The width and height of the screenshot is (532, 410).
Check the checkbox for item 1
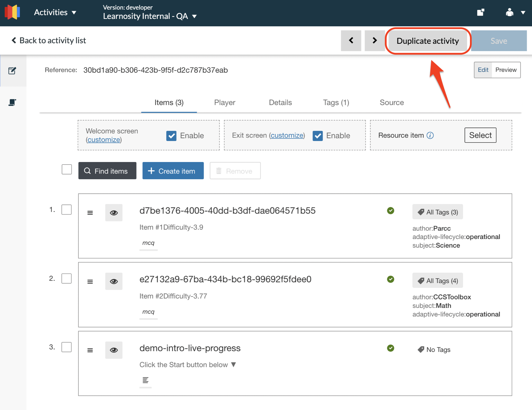pyautogui.click(x=67, y=209)
